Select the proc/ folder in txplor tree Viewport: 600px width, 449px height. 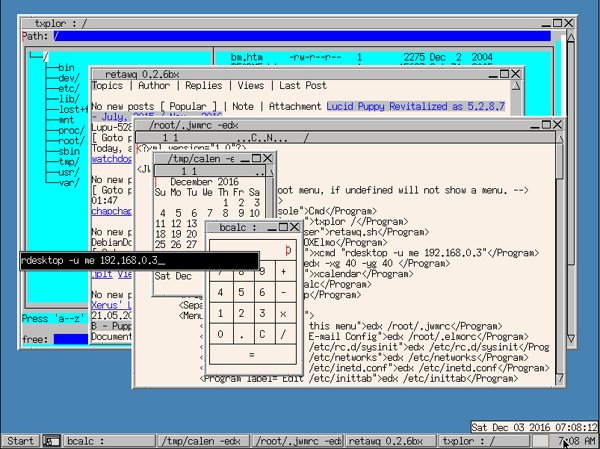pos(72,130)
